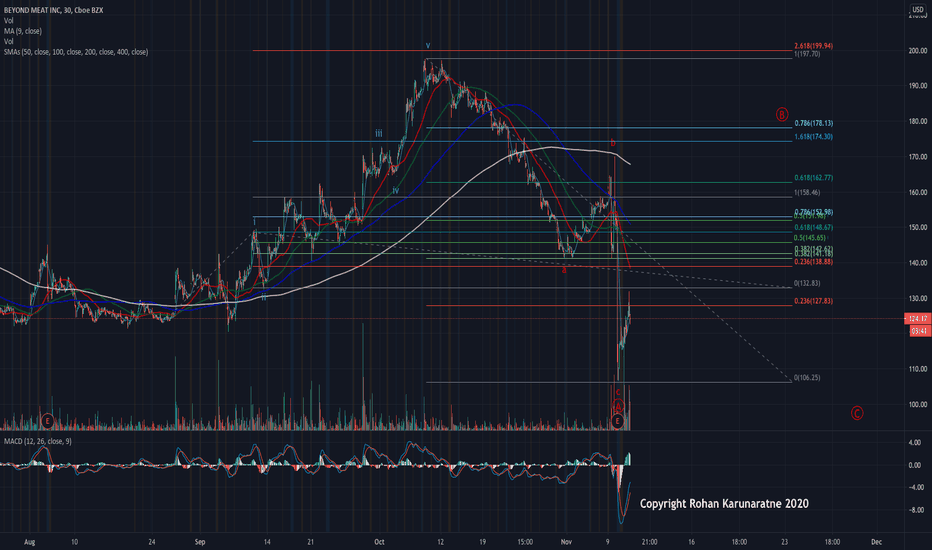Click the Aug date on time axis
The image size is (932, 550).
(30, 542)
